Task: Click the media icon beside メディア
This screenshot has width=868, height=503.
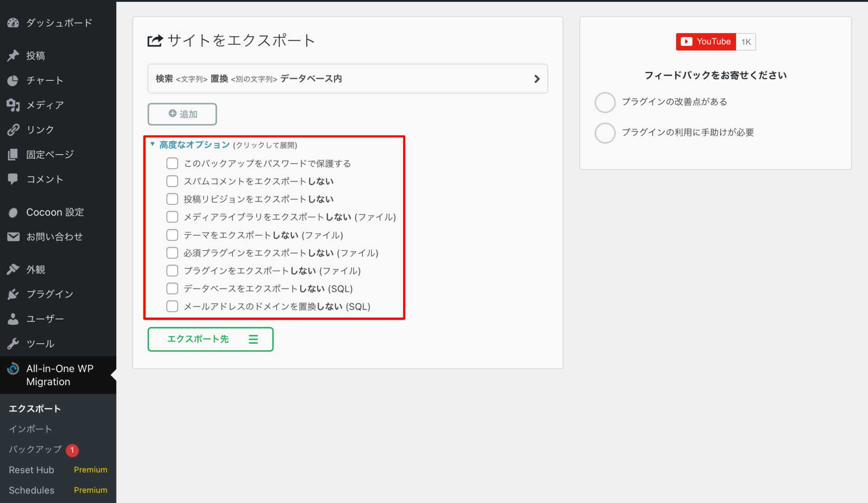Action: [x=13, y=105]
